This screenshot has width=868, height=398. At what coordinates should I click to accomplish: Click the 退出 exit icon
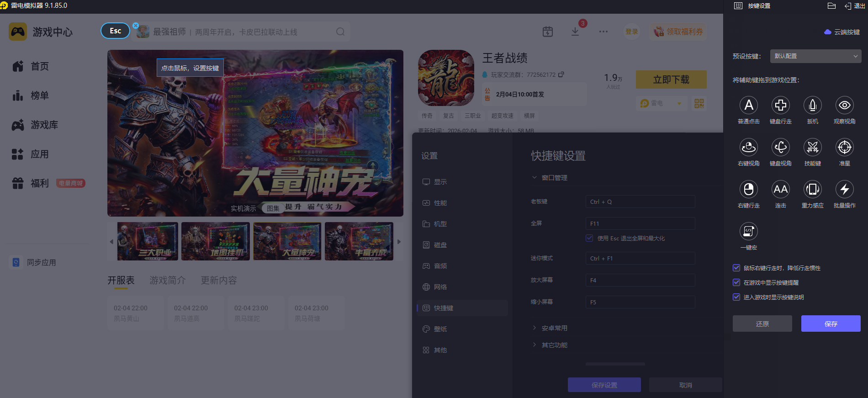pyautogui.click(x=854, y=6)
